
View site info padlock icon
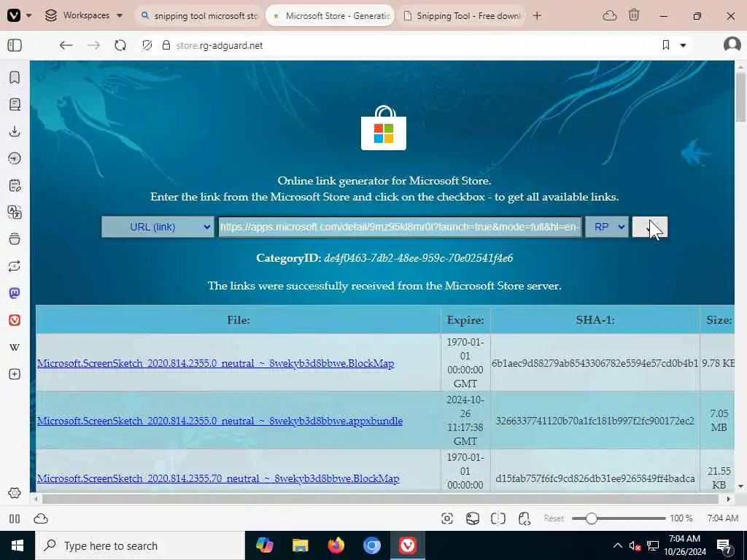[166, 45]
